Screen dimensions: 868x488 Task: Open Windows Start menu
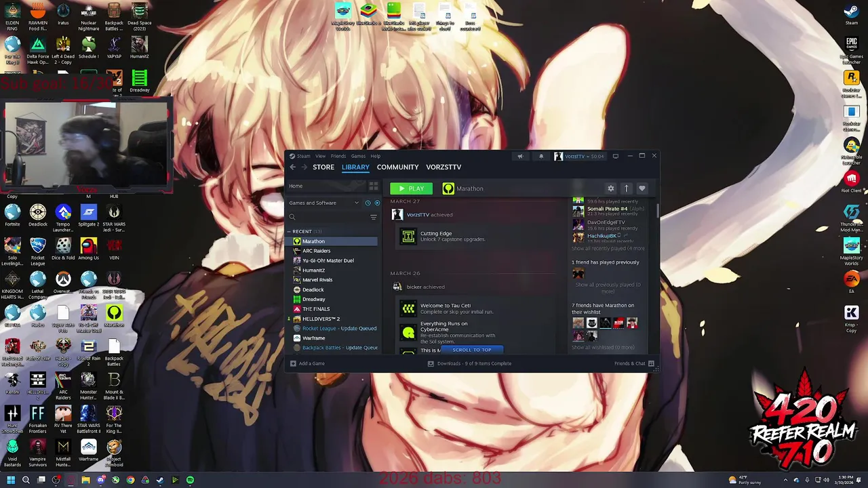tap(11, 480)
